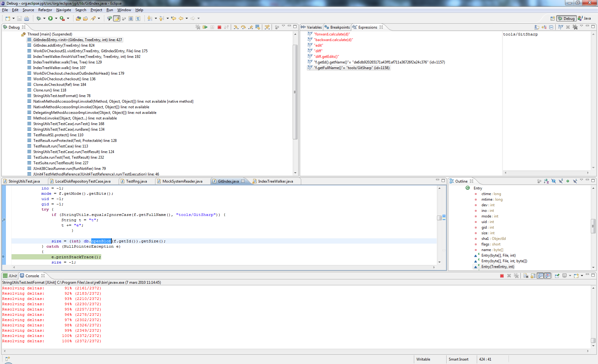Image resolution: width=598 pixels, height=364 pixels.
Task: Open the Navigate menu
Action: [64, 10]
